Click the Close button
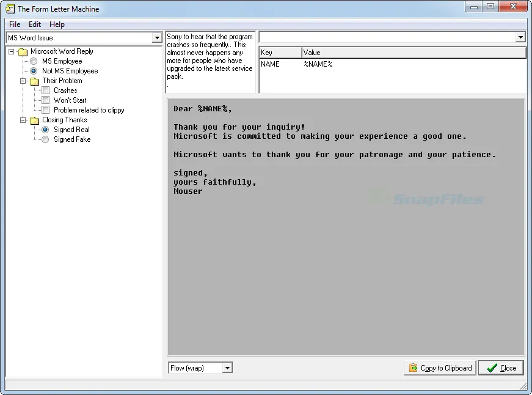 (x=501, y=368)
